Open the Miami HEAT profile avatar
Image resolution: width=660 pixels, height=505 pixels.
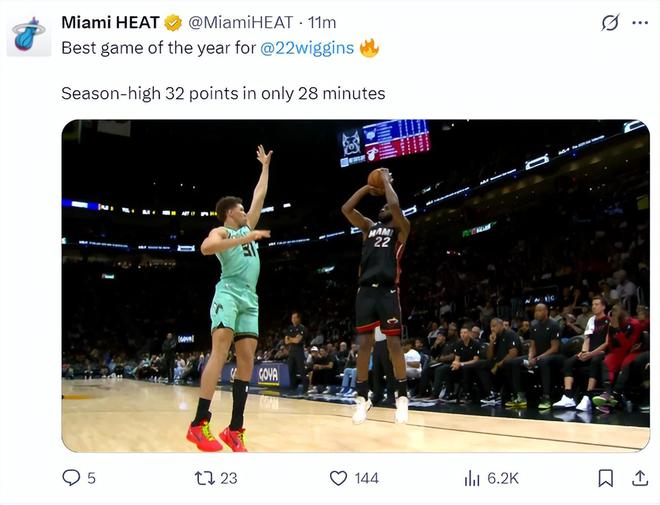tap(29, 35)
